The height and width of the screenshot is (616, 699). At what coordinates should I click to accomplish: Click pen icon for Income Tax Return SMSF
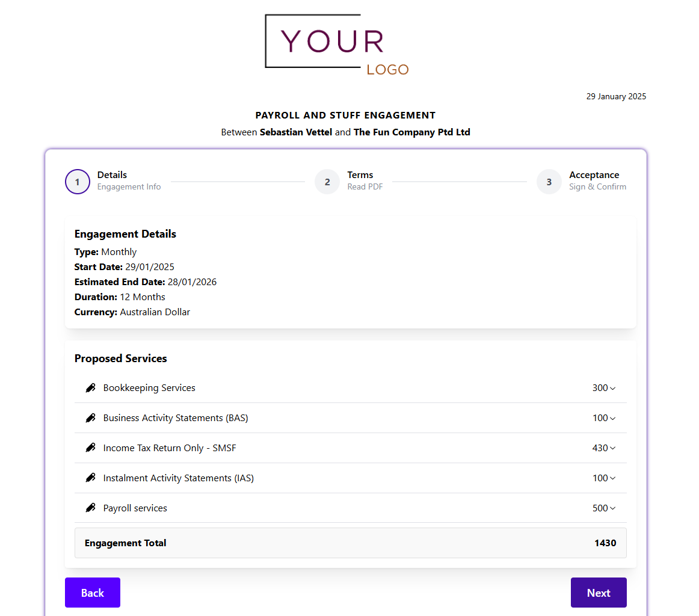coord(91,448)
